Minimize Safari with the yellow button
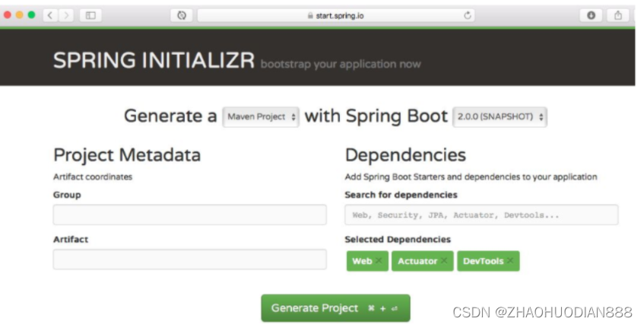 point(19,15)
